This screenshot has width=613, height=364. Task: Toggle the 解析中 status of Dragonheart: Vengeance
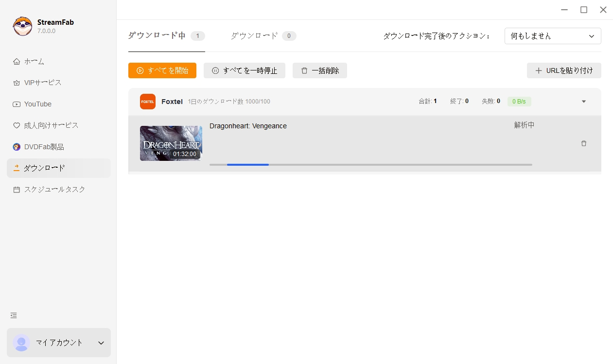click(x=524, y=125)
